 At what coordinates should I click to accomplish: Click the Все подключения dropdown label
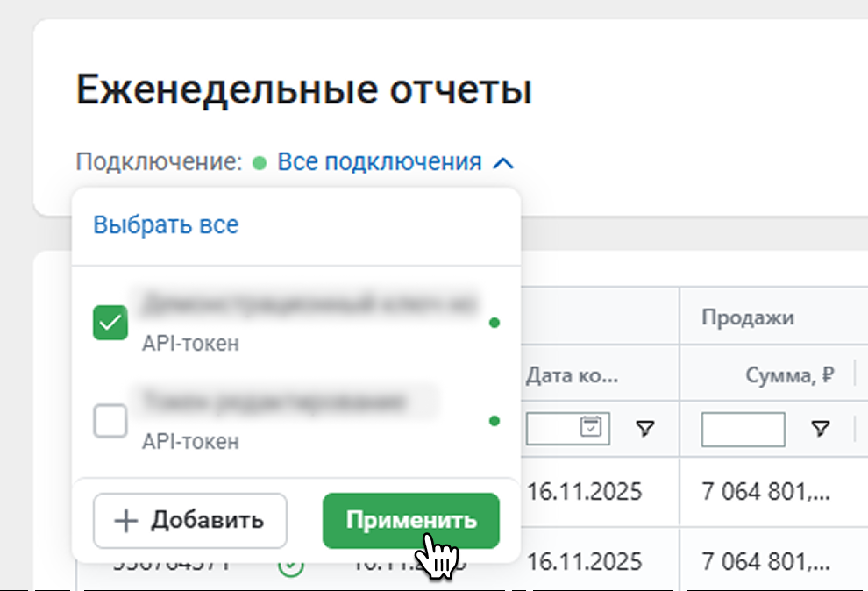point(379,162)
